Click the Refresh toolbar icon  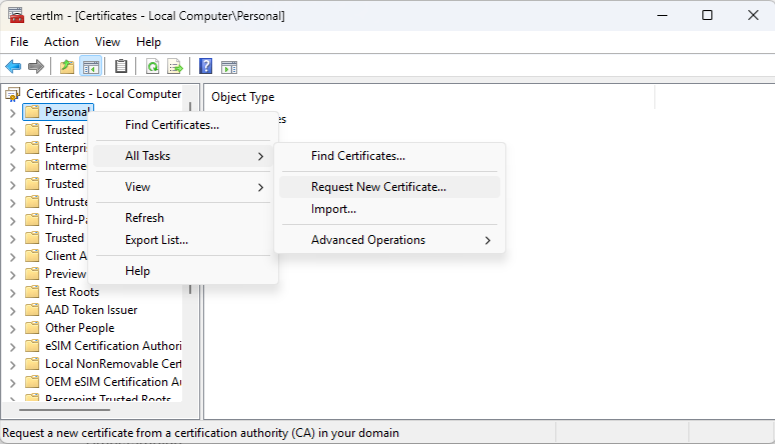pyautogui.click(x=152, y=67)
